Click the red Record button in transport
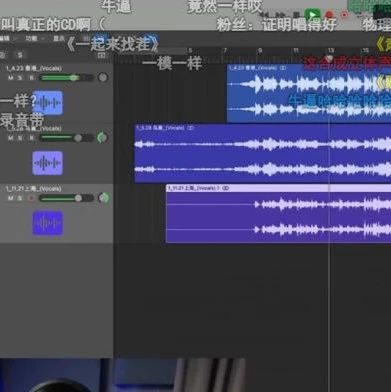Viewport: 391px width, 392px height. [x=329, y=15]
